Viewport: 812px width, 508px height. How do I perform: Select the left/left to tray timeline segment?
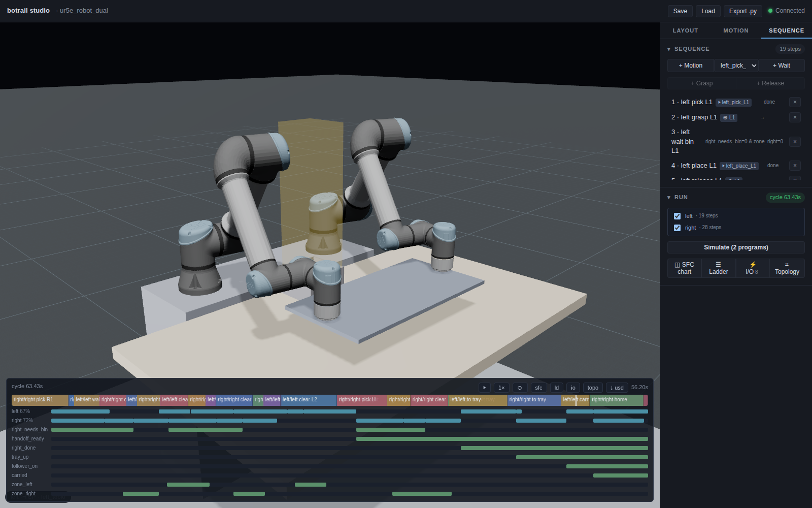pyautogui.click(x=477, y=400)
